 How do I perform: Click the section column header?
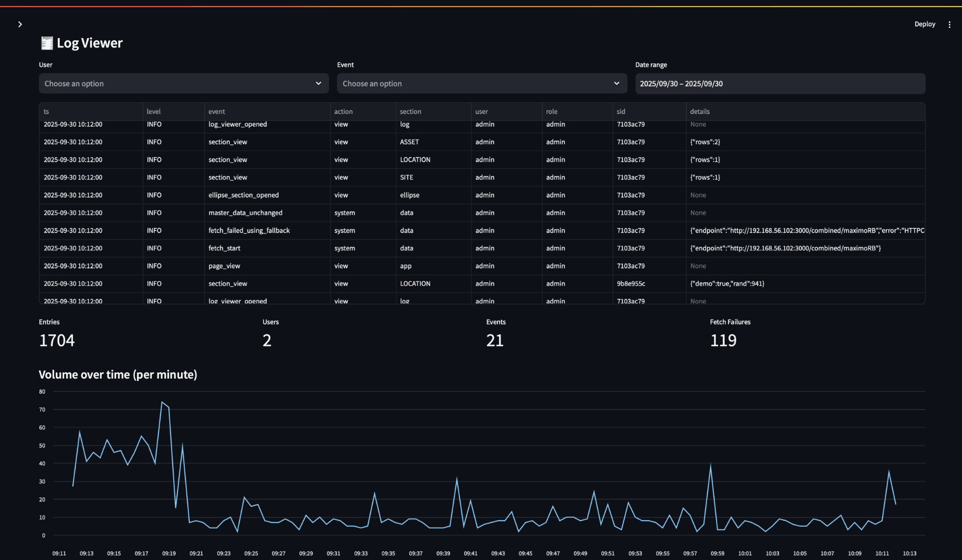[x=410, y=111]
